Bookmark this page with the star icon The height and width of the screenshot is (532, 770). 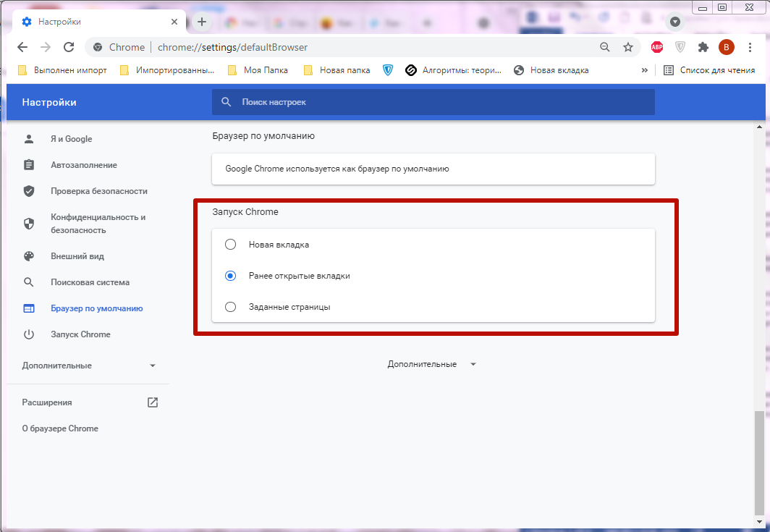point(627,47)
